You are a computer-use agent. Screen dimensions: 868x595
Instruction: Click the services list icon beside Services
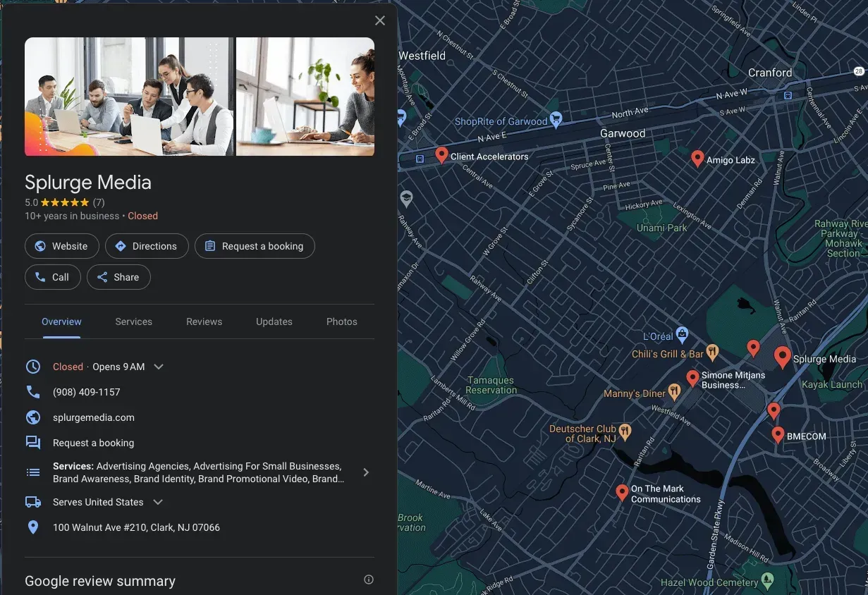pyautogui.click(x=33, y=472)
